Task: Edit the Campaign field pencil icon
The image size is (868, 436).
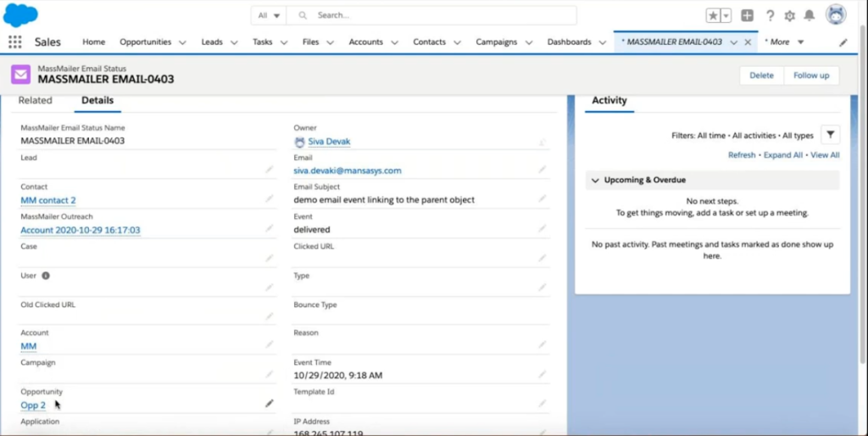Action: pos(269,374)
